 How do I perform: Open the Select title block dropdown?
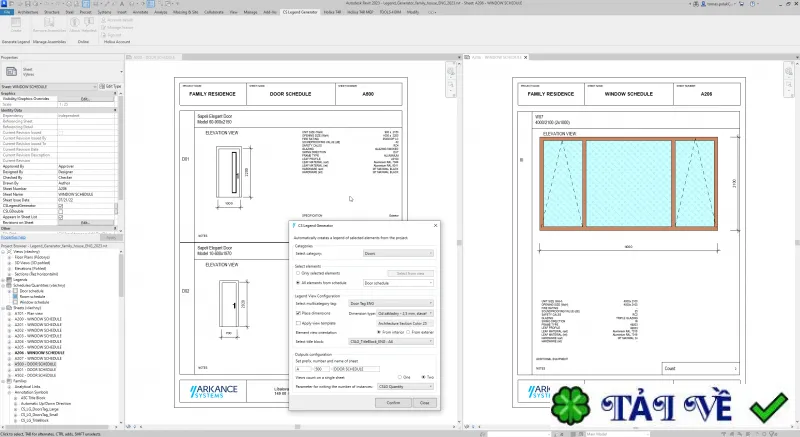pos(391,342)
